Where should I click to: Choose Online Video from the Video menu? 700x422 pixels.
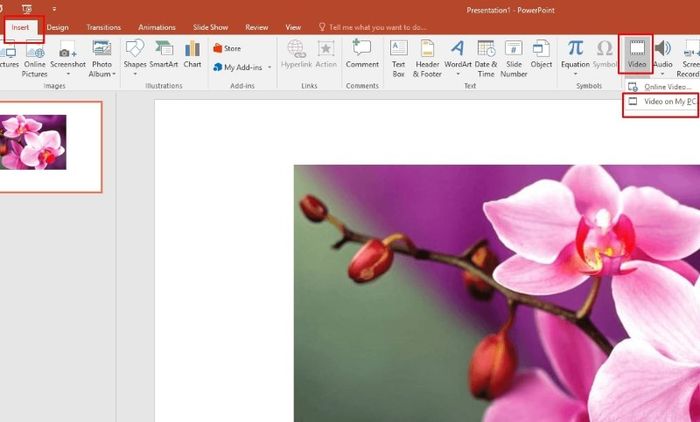(x=662, y=87)
